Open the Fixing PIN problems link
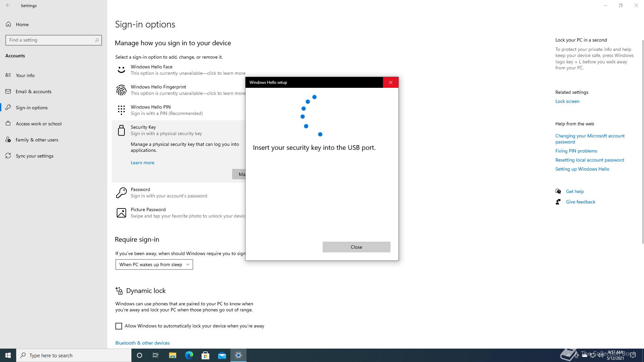This screenshot has width=644, height=362. 576,151
